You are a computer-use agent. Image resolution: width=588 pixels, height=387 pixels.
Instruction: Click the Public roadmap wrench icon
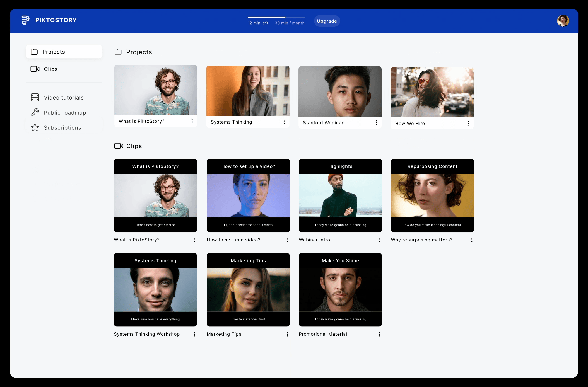pos(35,112)
